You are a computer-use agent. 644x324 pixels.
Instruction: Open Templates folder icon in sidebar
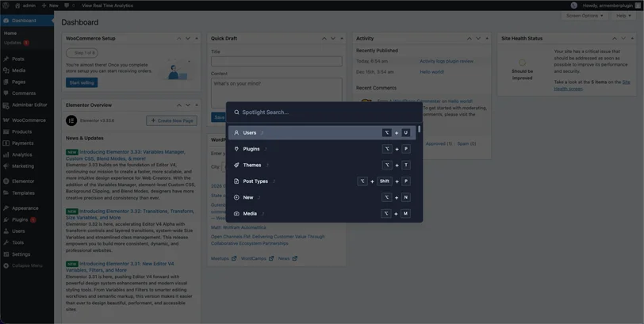(x=6, y=192)
